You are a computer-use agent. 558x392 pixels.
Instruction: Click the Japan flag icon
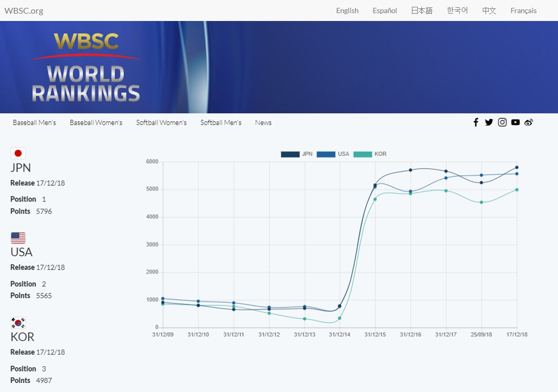(x=18, y=153)
